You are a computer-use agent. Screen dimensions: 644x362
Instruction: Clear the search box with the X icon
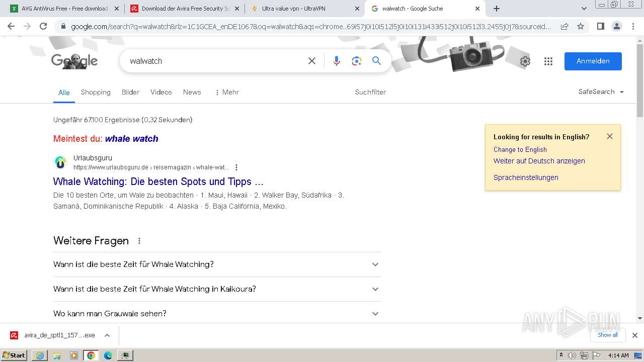pyautogui.click(x=312, y=61)
